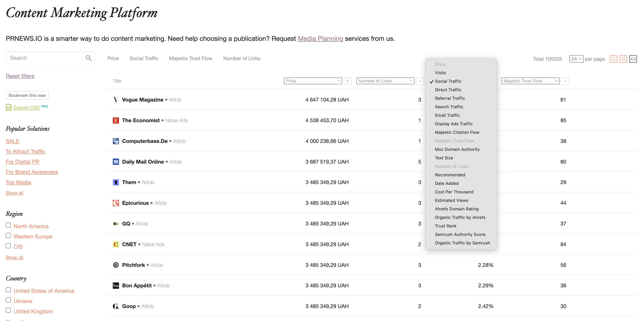Switch to list view icon
The height and width of the screenshot is (321, 644).
tap(623, 59)
